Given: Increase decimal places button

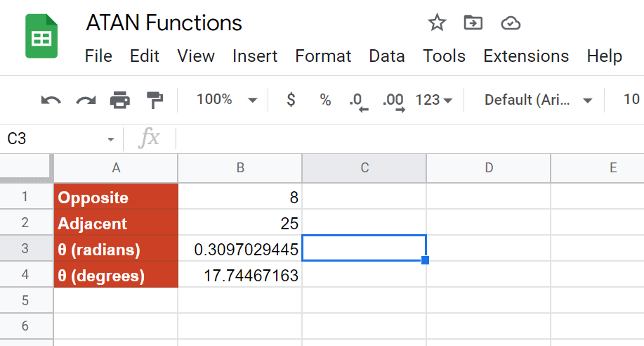Looking at the screenshot, I should point(393,101).
